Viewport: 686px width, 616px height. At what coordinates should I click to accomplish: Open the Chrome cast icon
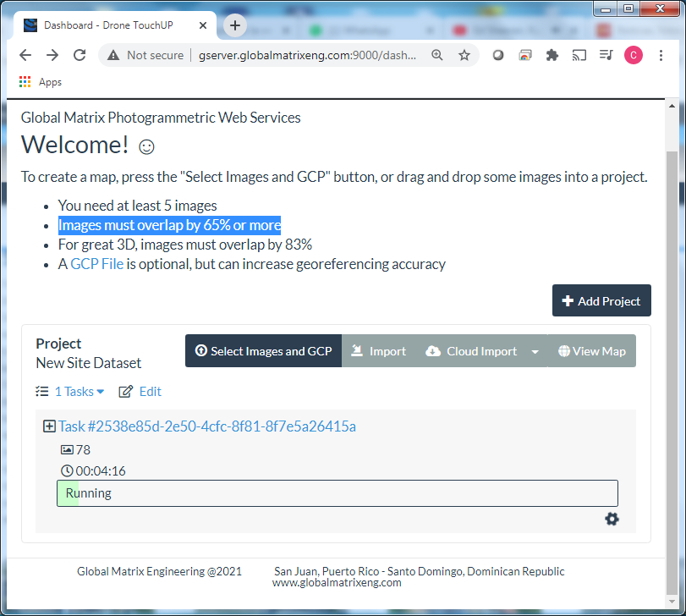579,55
